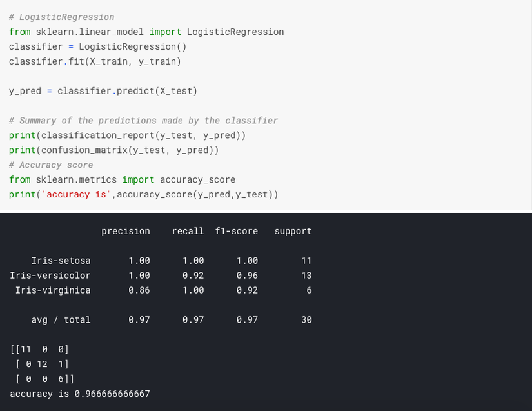
Task: Click the "# Summary of the predictions" comment
Action: tap(143, 121)
